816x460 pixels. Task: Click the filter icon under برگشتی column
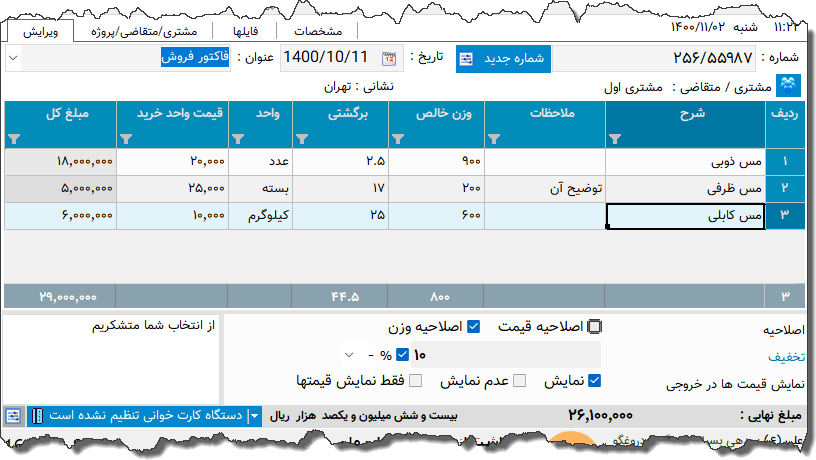302,139
